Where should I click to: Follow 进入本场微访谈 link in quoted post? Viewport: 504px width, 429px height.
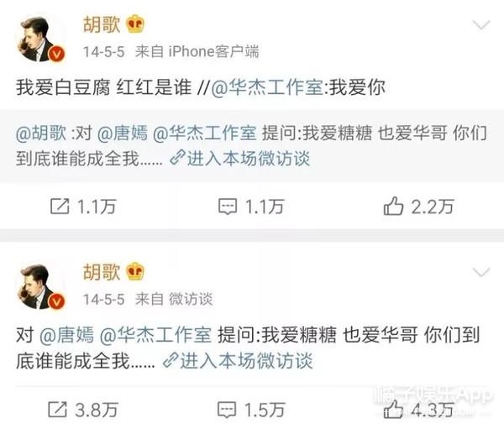(x=239, y=158)
